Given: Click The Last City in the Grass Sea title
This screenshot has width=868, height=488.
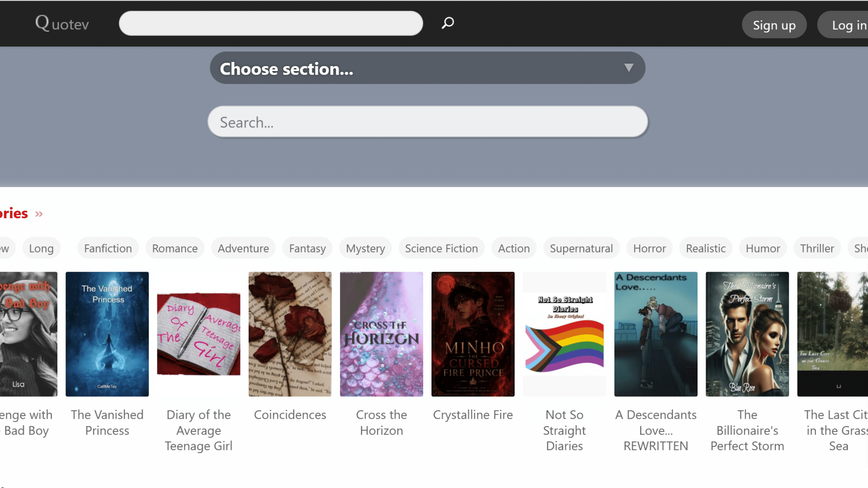Looking at the screenshot, I should coord(836,430).
